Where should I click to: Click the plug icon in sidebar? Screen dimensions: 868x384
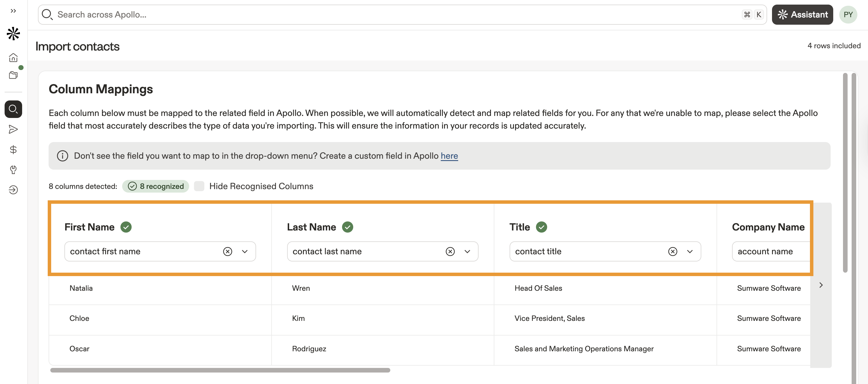pos(13,170)
